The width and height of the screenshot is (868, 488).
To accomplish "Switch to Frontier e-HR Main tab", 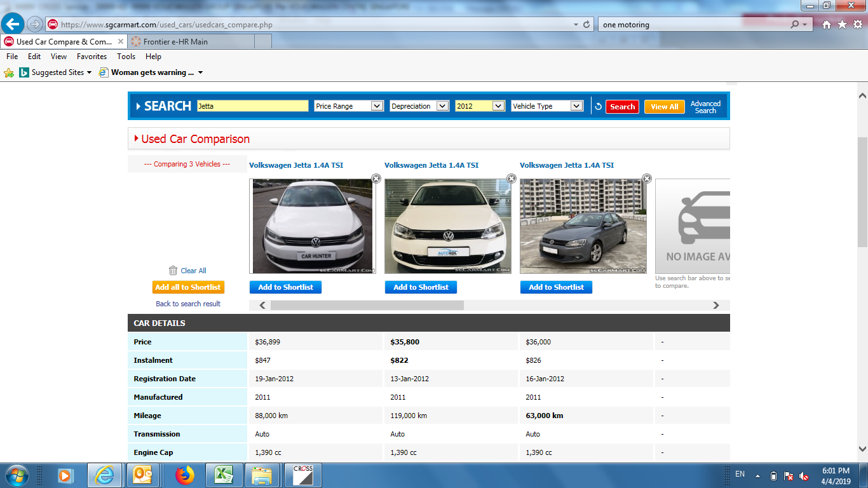I will (175, 41).
